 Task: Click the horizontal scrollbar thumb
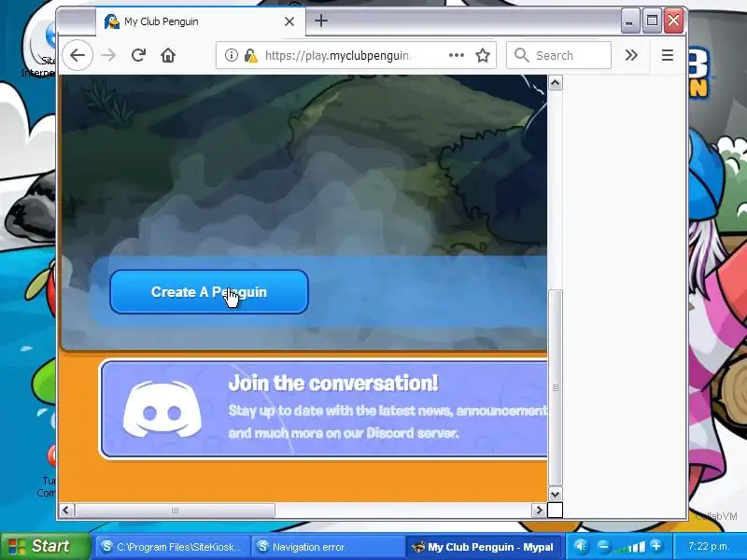point(175,510)
